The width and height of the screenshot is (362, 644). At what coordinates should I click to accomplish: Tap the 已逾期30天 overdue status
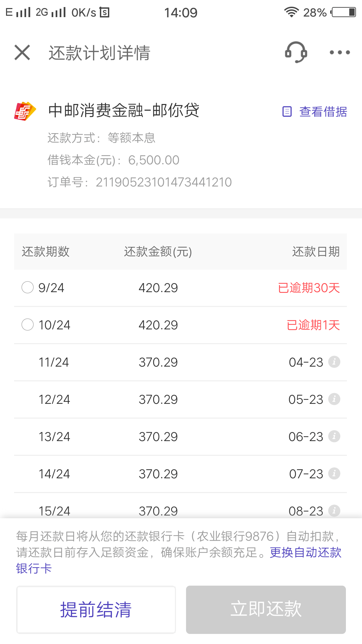(309, 288)
